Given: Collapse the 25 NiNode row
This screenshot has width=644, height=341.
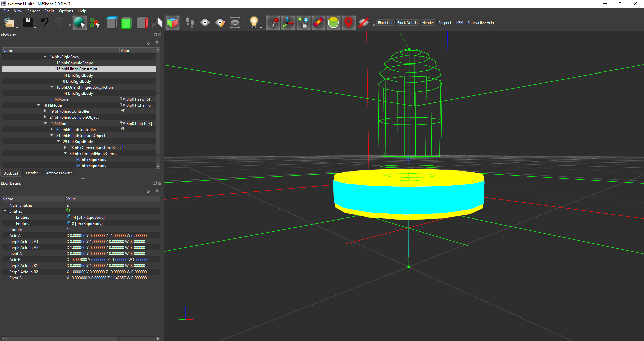Looking at the screenshot, I should point(45,123).
